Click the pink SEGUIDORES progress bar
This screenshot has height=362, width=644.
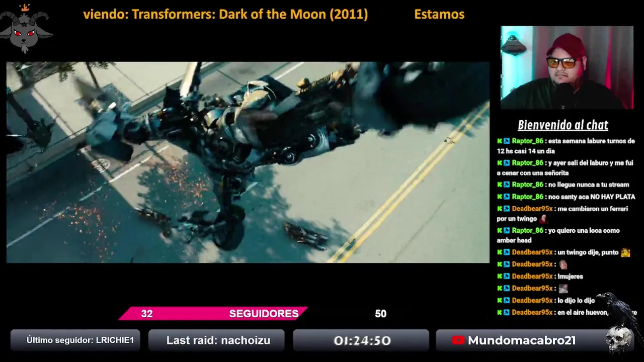pos(213,314)
